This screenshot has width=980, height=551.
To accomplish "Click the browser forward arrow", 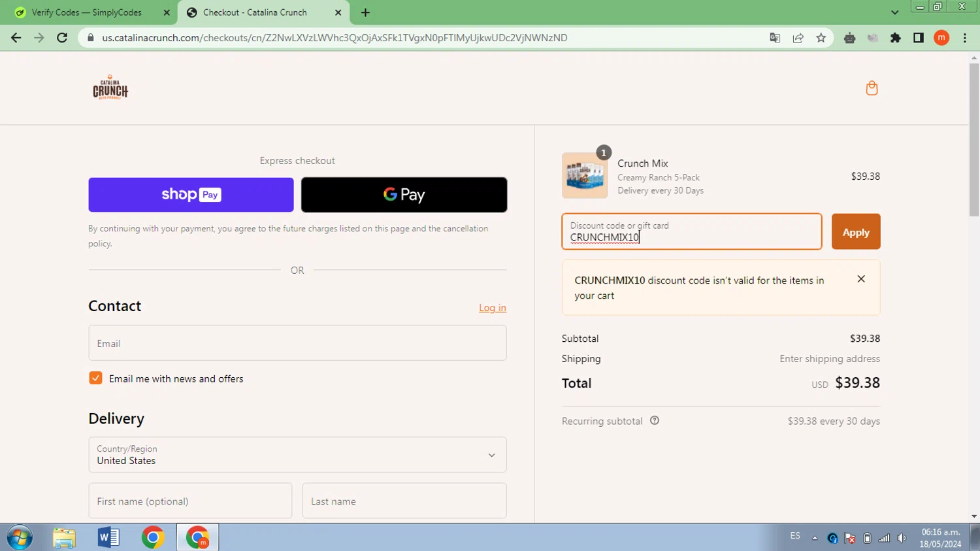I will 39,38.
